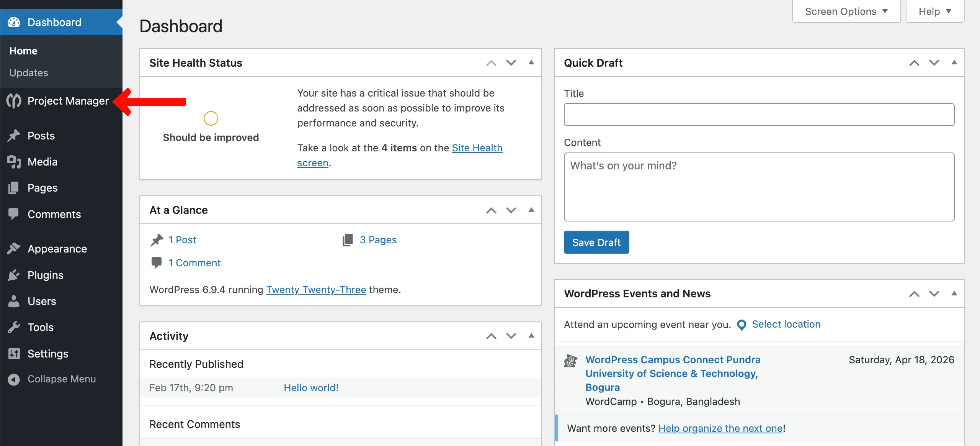Click the Settings sliders icon

tap(14, 354)
